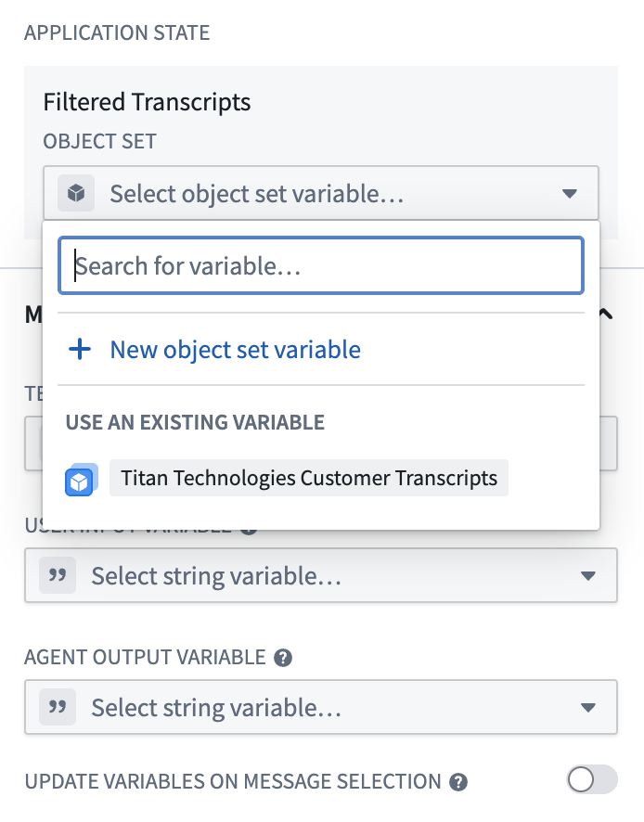Click the caret arrow of the object set dropdown

click(x=570, y=194)
